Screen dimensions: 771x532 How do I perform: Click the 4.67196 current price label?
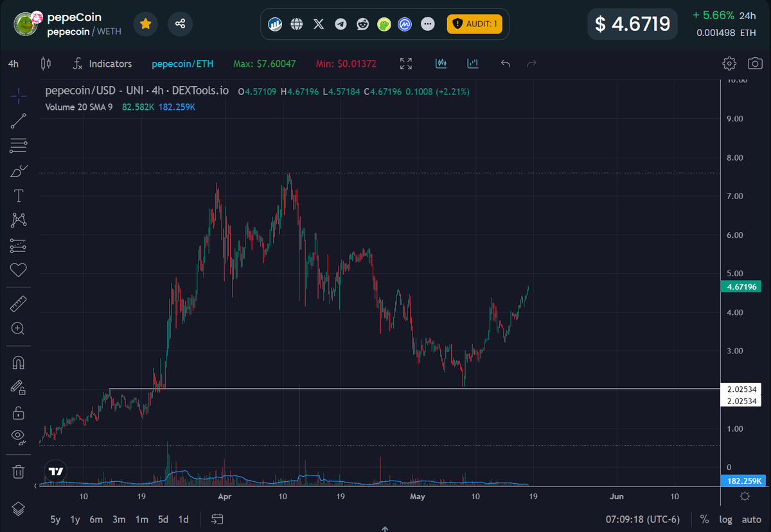[741, 287]
